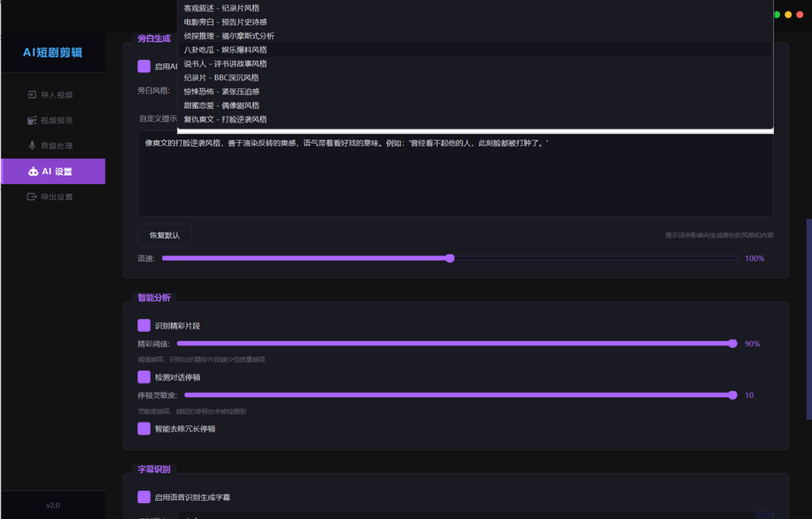This screenshot has width=812, height=519.
Task: Click the robot icon for AI 设置
Action: (33, 171)
